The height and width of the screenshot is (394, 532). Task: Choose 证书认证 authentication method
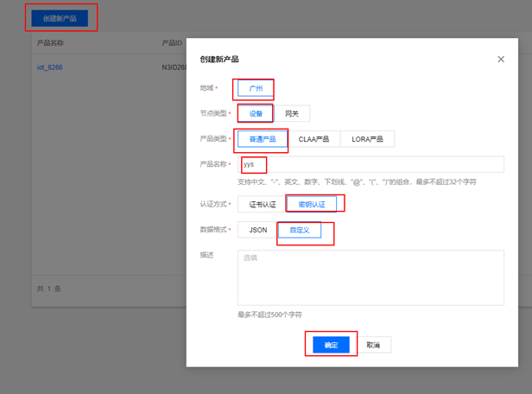click(x=263, y=205)
